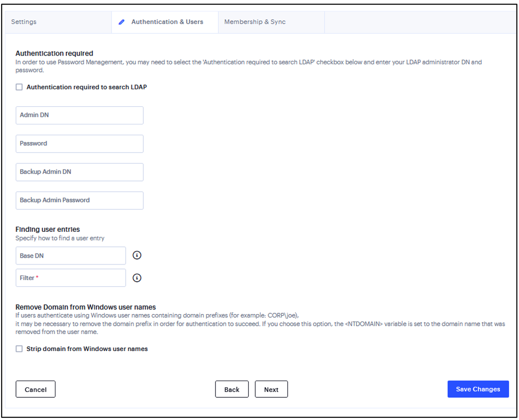Focus the Password input field
The width and height of the screenshot is (519, 420).
click(79, 144)
